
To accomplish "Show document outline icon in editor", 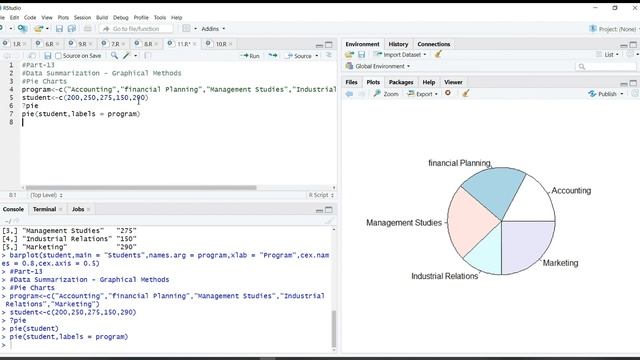I will (329, 56).
